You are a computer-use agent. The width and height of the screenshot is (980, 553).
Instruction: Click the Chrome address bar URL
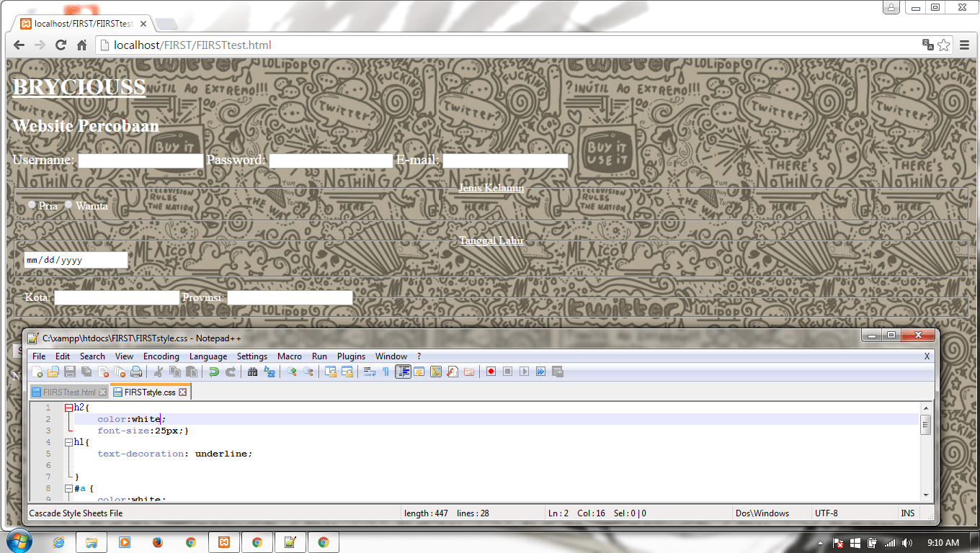(192, 45)
